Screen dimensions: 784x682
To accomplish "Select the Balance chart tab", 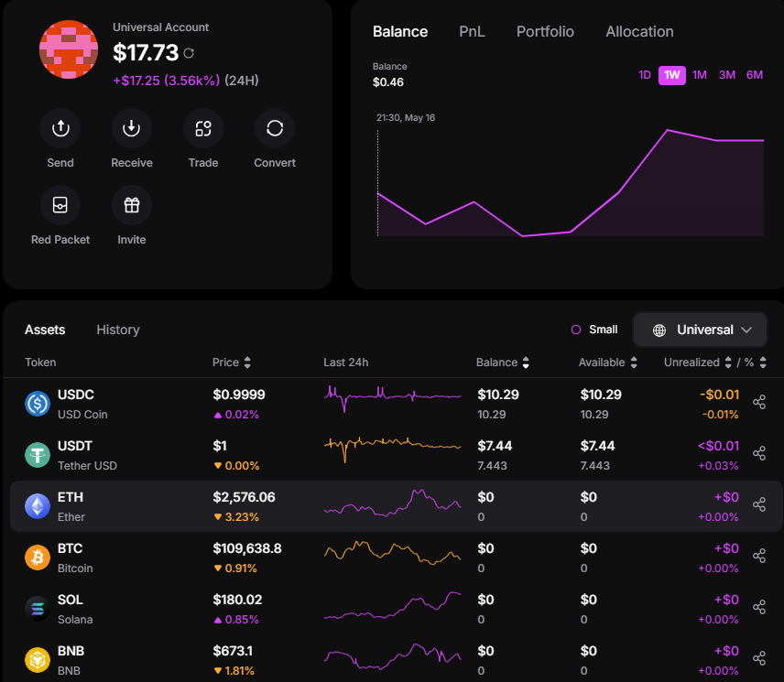I will [x=400, y=31].
